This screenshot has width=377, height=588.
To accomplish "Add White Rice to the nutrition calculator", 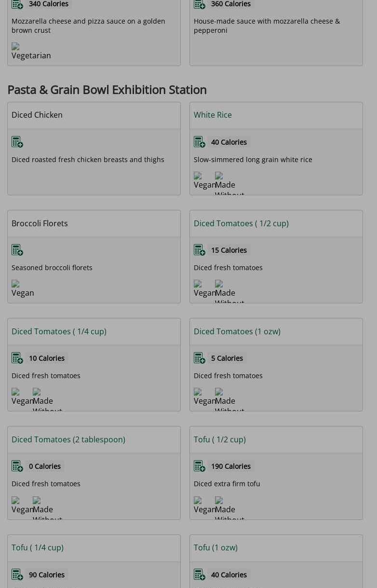I will (x=200, y=142).
